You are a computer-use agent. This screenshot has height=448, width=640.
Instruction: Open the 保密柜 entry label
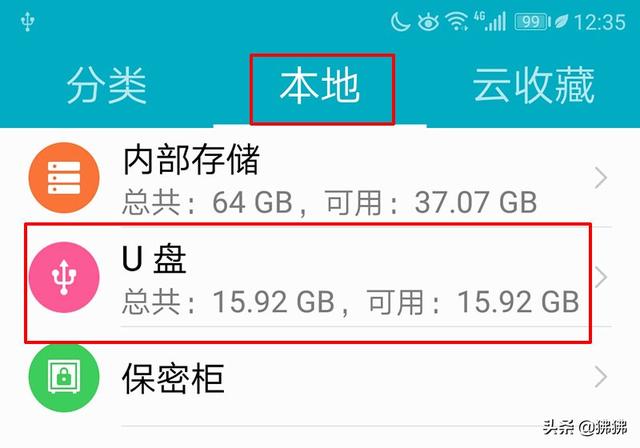[173, 378]
